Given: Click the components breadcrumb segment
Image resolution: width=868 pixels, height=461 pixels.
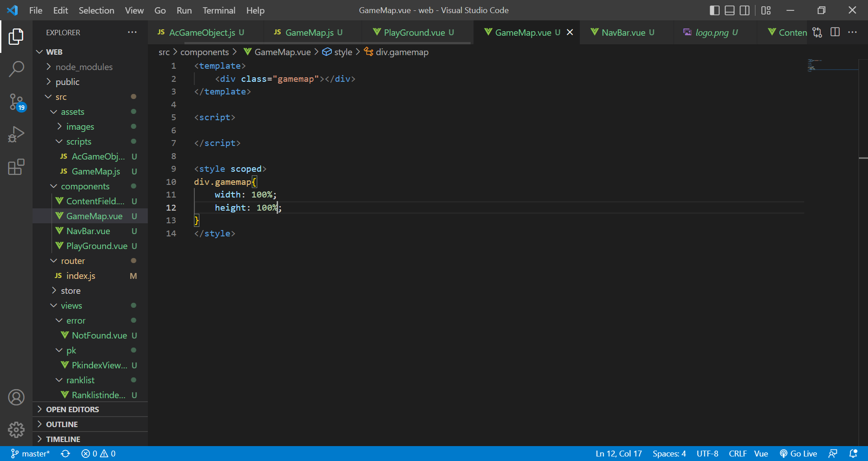Looking at the screenshot, I should [204, 52].
